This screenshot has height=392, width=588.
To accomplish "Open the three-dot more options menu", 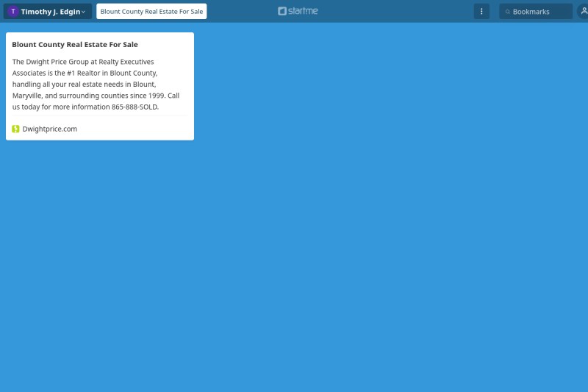I will coord(481,12).
